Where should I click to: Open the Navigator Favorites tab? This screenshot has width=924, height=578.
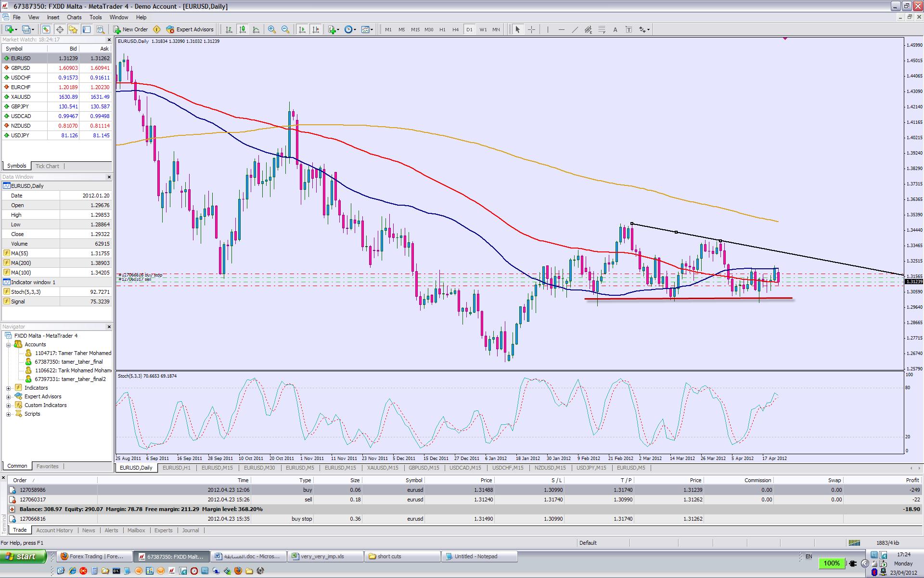click(47, 466)
